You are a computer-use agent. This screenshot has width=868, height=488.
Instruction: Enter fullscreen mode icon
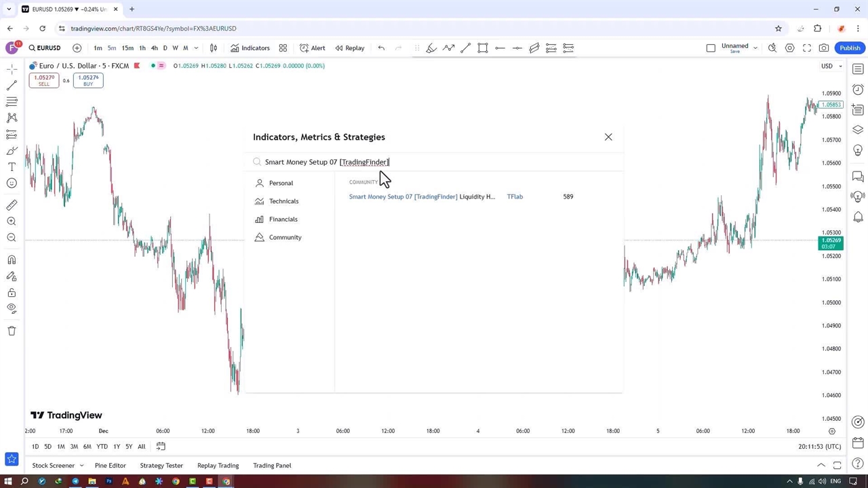click(x=807, y=48)
